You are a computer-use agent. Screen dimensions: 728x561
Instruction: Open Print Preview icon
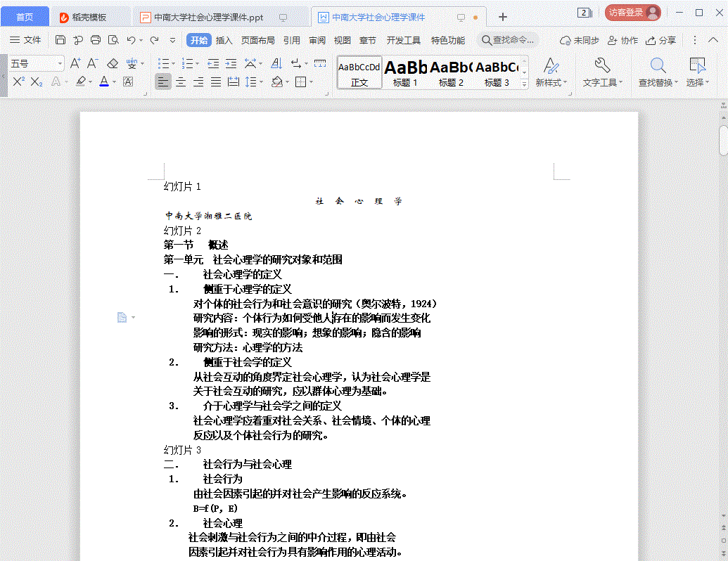coord(113,40)
